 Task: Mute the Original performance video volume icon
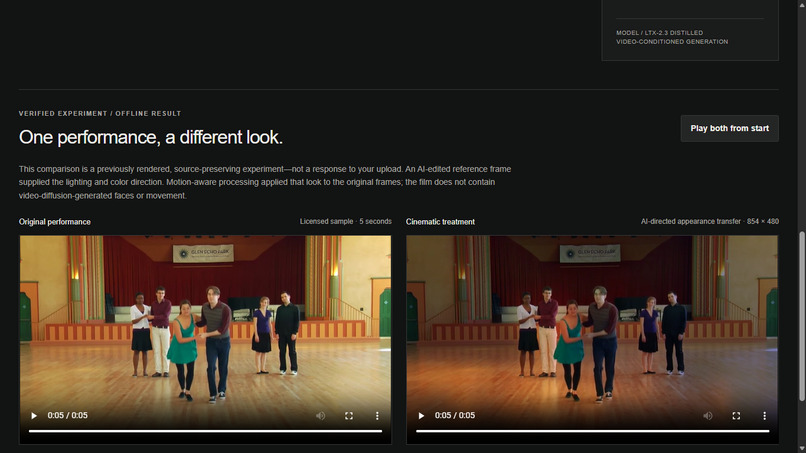(x=320, y=415)
